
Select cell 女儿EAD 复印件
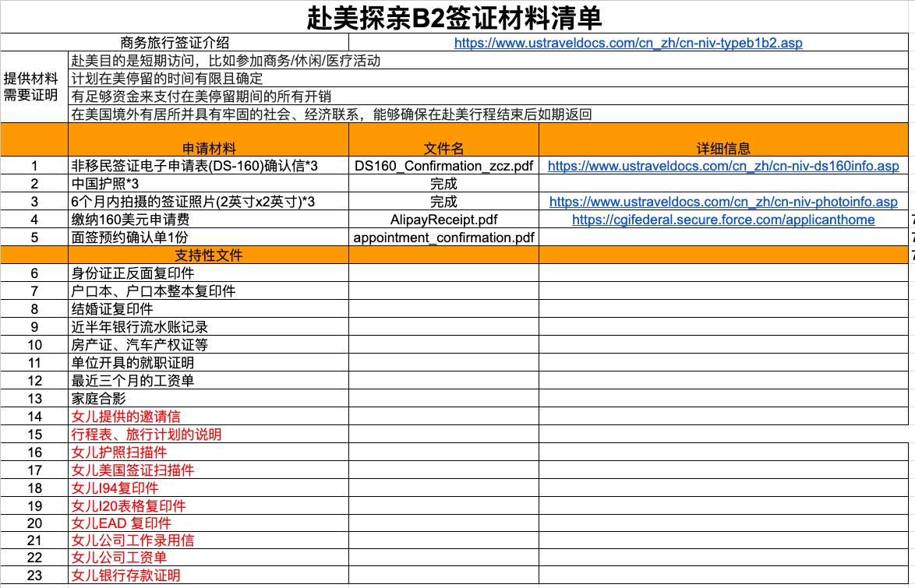tap(208, 523)
